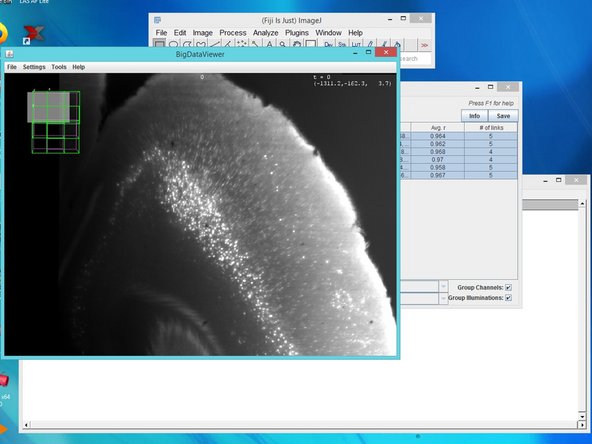Open BigDataViewer Settings menu

(x=34, y=67)
